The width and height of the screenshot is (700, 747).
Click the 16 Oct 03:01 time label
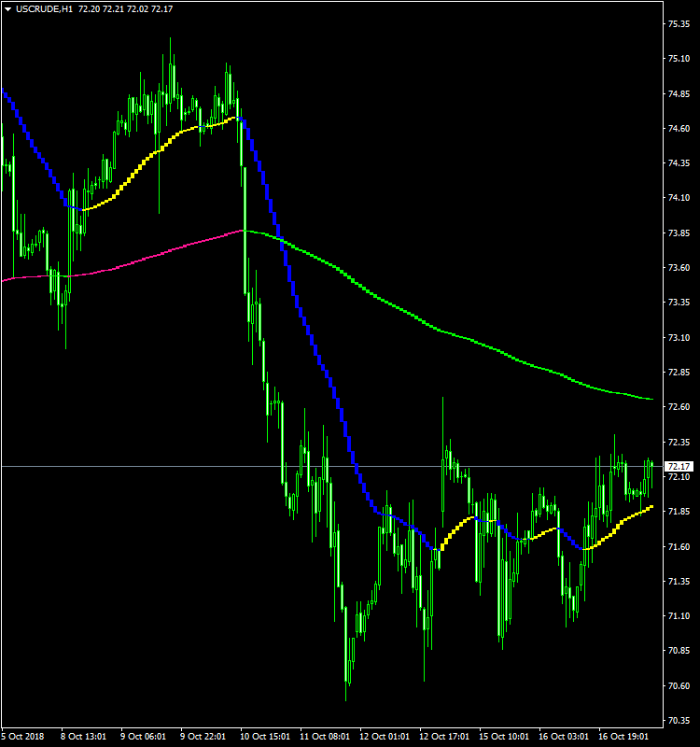[564, 737]
